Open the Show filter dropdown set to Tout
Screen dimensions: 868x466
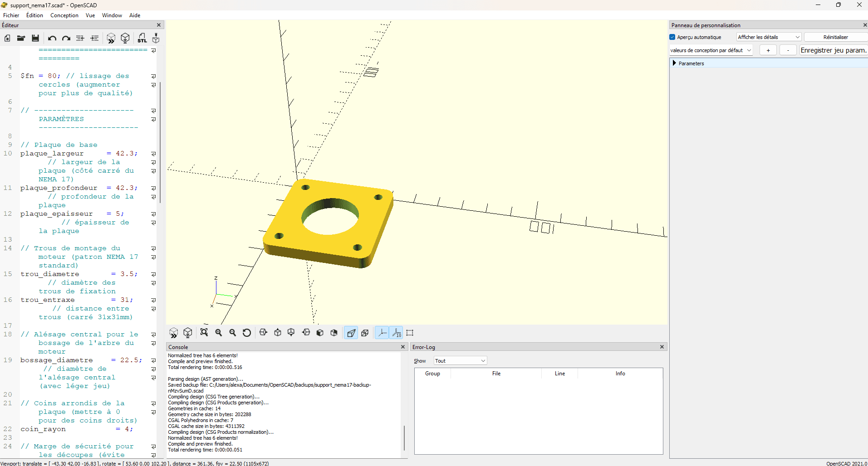click(x=460, y=361)
